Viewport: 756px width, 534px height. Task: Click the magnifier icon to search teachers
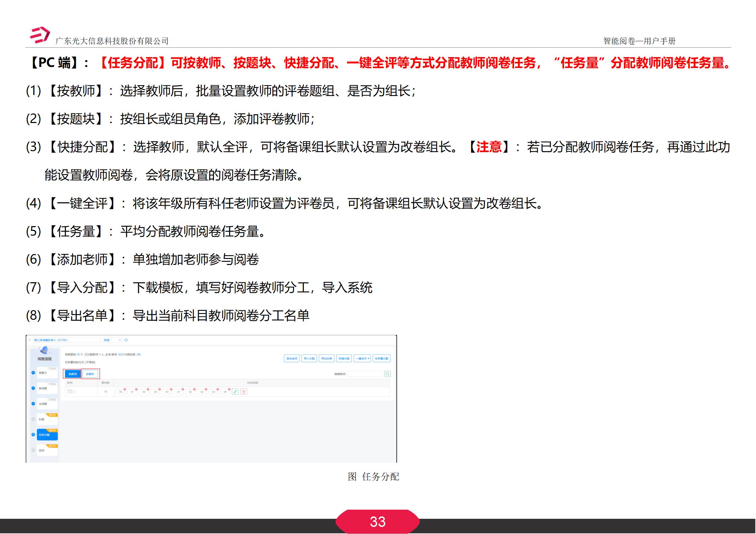(387, 373)
